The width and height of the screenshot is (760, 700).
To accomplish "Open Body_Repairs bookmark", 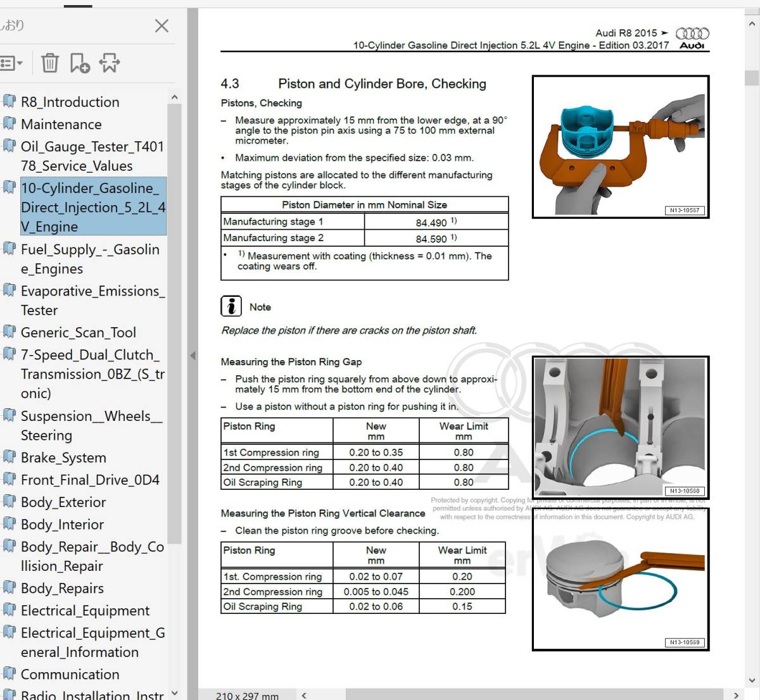I will pyautogui.click(x=62, y=588).
